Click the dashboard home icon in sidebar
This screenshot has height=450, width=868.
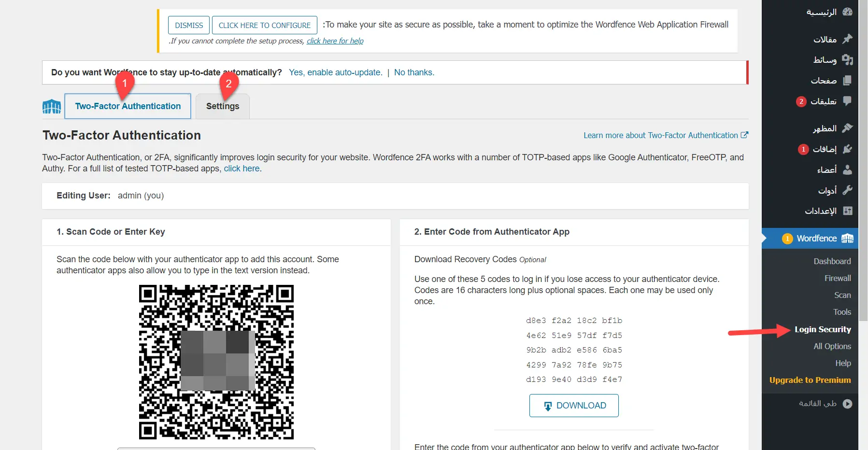coord(847,12)
